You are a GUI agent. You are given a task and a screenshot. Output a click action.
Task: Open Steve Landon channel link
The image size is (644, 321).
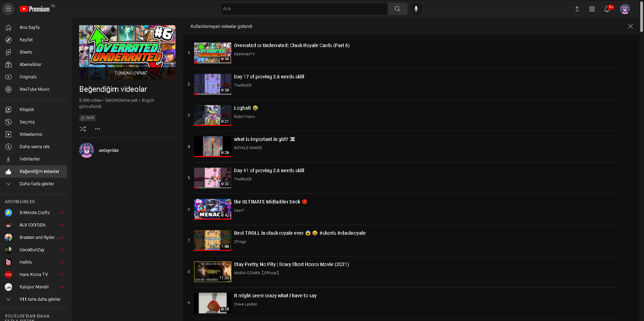click(245, 304)
